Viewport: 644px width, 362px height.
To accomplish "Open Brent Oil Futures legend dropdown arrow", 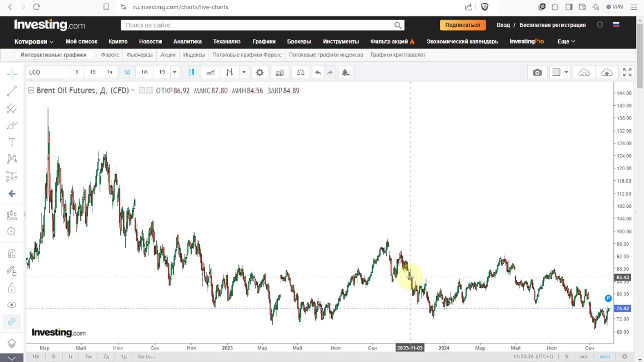I will (x=133, y=90).
